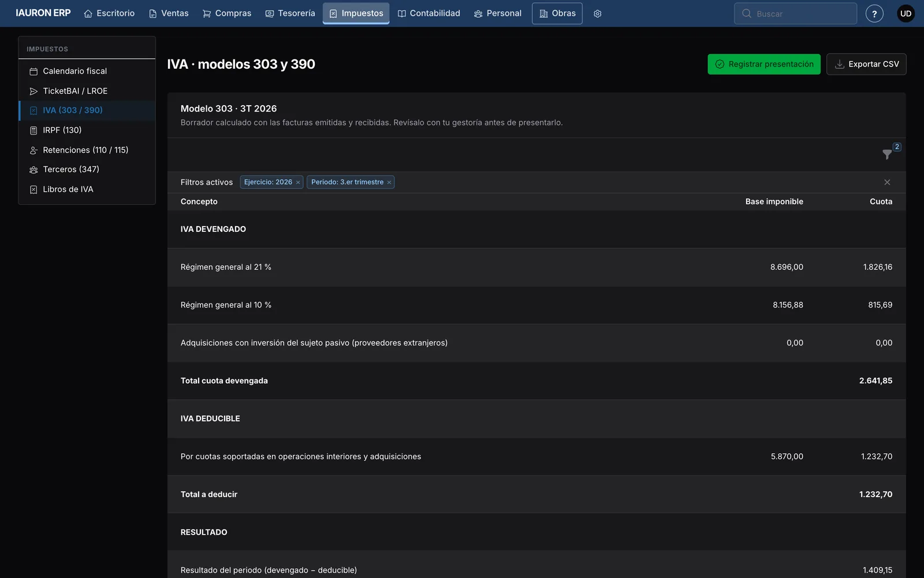924x578 pixels.
Task: Select Por cuotas soportadas en operaciones interiores row
Action: 536,457
